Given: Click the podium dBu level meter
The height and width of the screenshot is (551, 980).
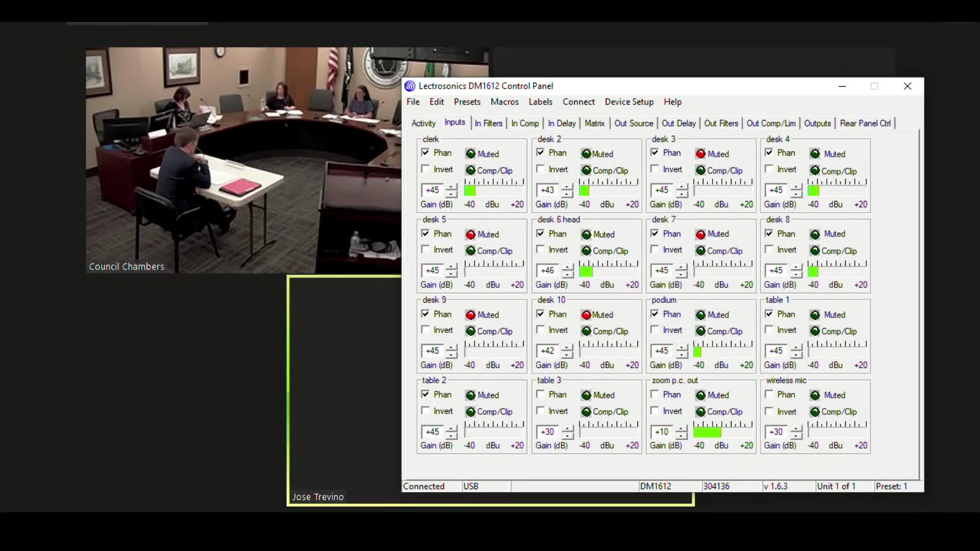Looking at the screenshot, I should click(x=722, y=352).
